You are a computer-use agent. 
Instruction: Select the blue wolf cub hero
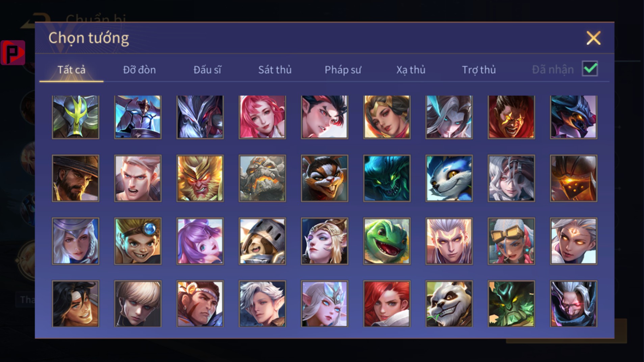(449, 178)
